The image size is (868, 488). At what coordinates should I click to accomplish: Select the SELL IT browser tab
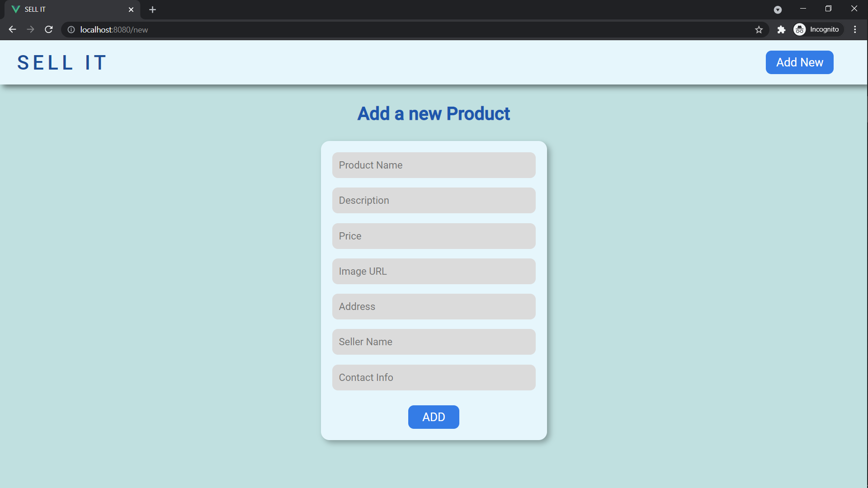(x=68, y=9)
